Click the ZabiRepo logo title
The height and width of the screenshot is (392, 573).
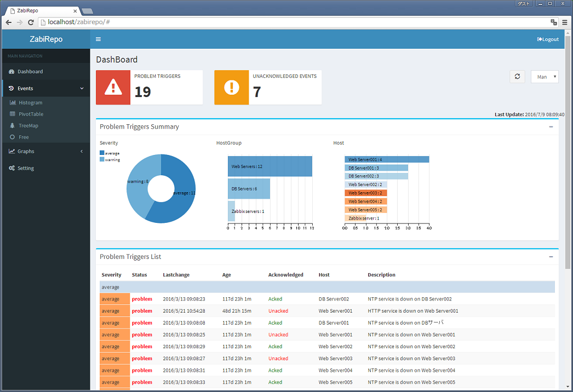(46, 39)
